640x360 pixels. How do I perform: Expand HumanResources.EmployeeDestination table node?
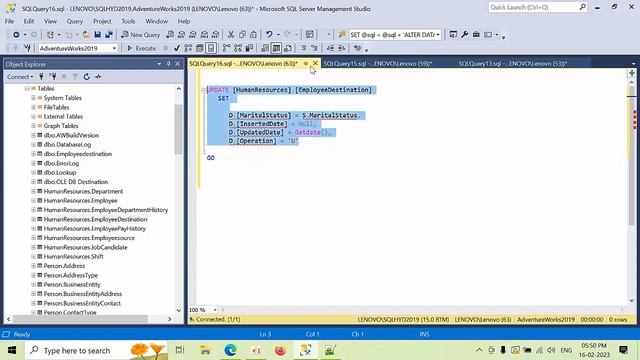(x=33, y=219)
